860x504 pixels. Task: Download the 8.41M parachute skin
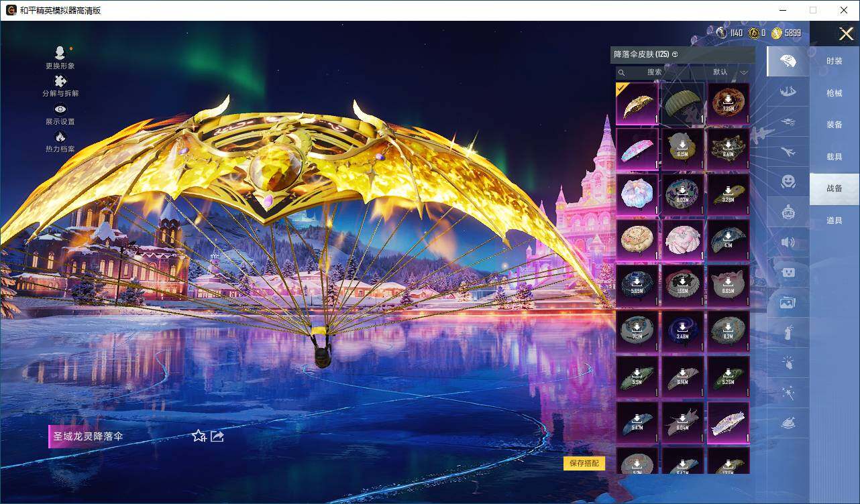(x=729, y=149)
